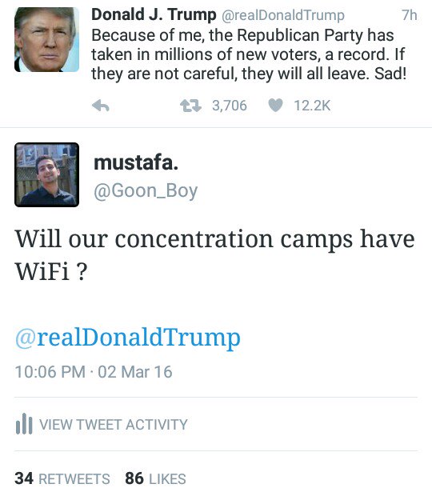Open Donald J. Trump's profile picture
This screenshot has height=504, width=432.
47,39
